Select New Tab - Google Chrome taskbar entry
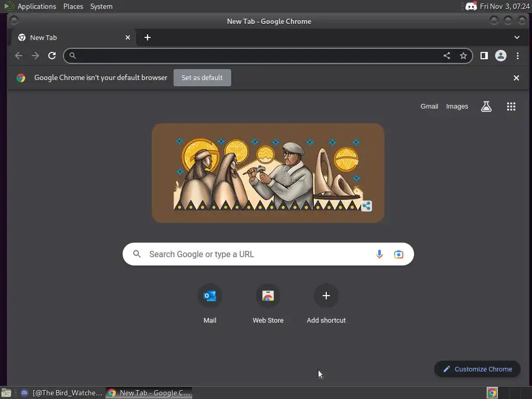This screenshot has width=532, height=399. (149, 393)
